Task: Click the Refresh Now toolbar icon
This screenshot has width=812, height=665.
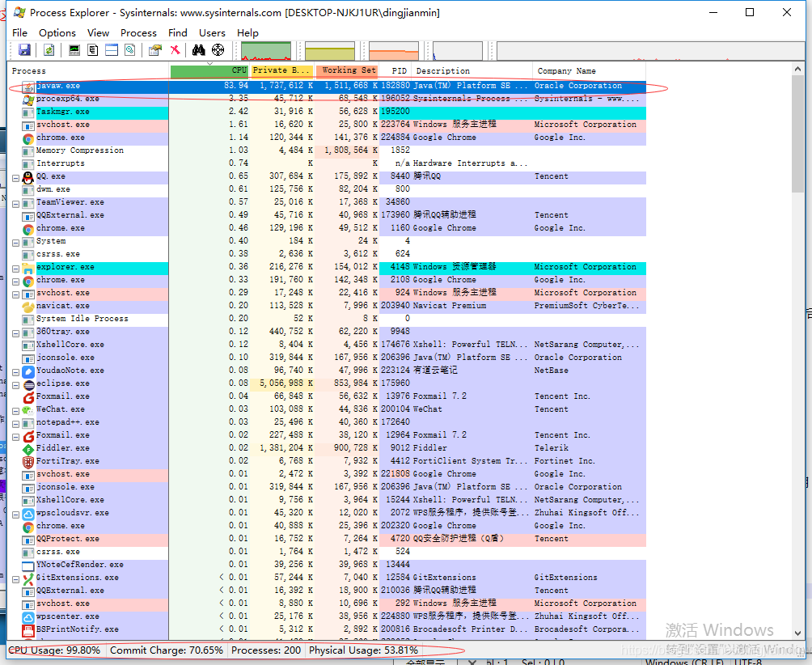Action: pyautogui.click(x=49, y=50)
